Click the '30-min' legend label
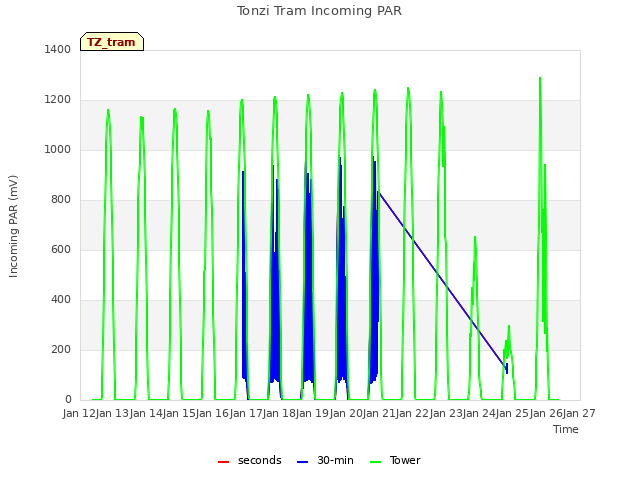 [x=335, y=460]
